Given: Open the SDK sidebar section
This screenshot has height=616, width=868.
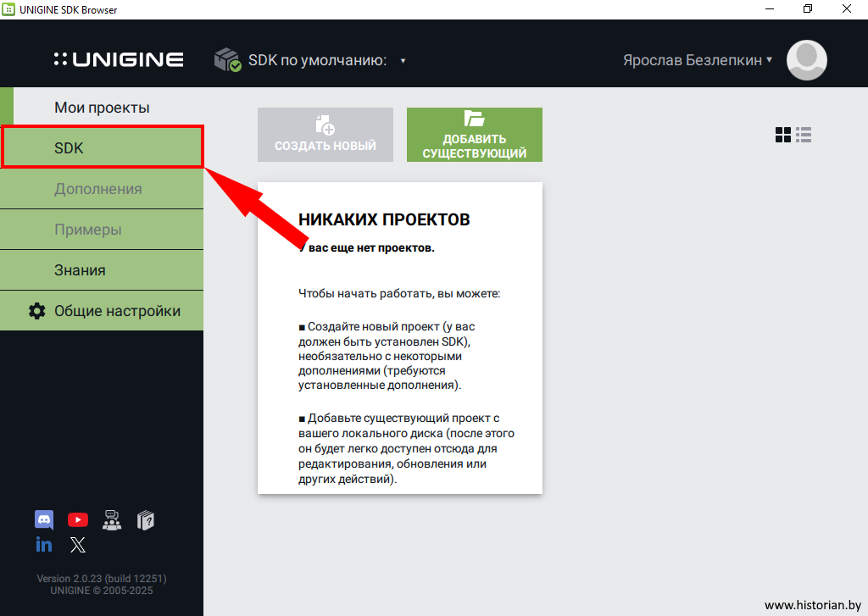Looking at the screenshot, I should (x=102, y=148).
